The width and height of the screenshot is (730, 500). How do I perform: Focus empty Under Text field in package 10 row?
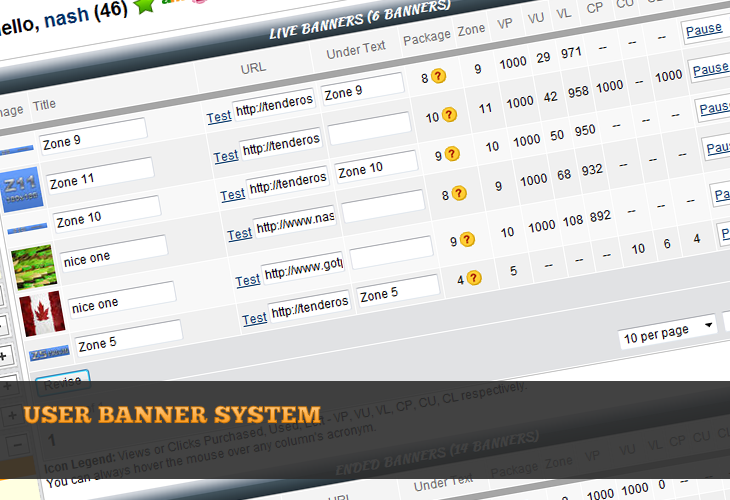[369, 128]
